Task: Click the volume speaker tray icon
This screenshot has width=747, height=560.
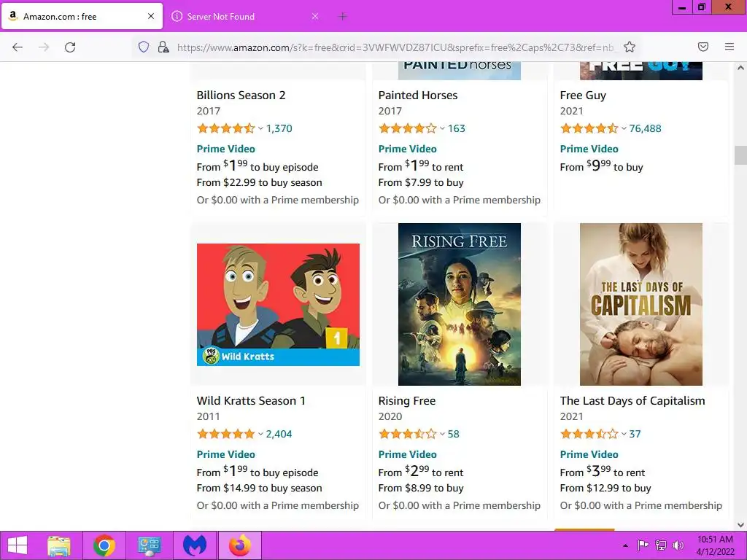Action: 678,545
